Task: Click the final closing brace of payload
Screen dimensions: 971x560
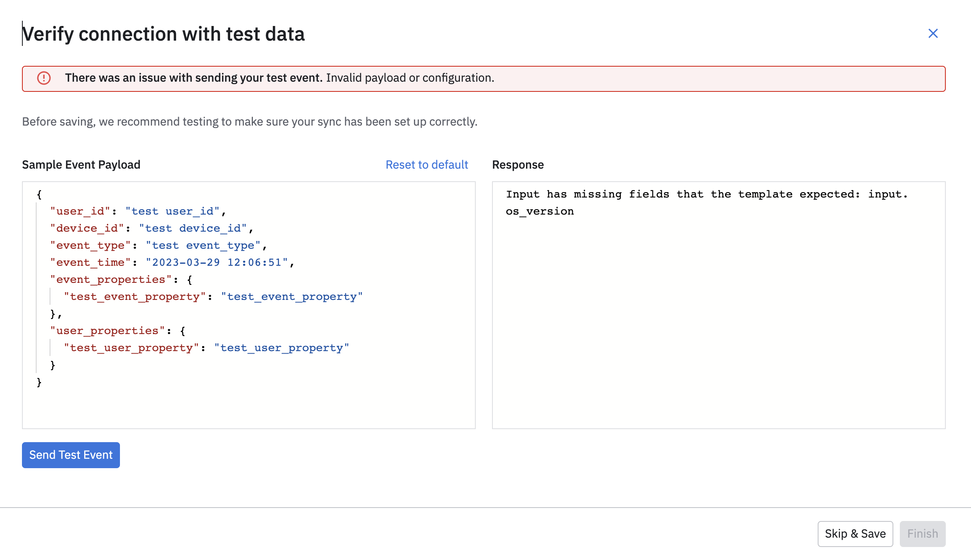Action: [x=39, y=382]
